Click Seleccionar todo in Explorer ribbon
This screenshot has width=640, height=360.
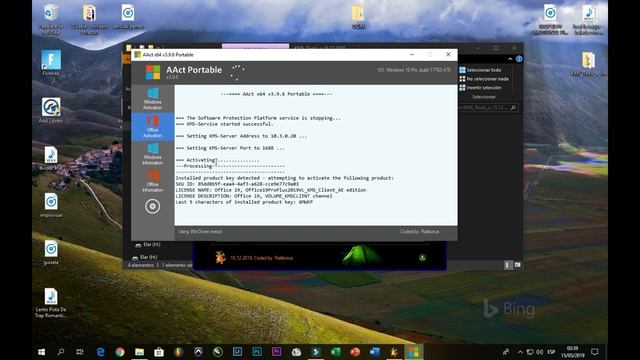(x=480, y=70)
